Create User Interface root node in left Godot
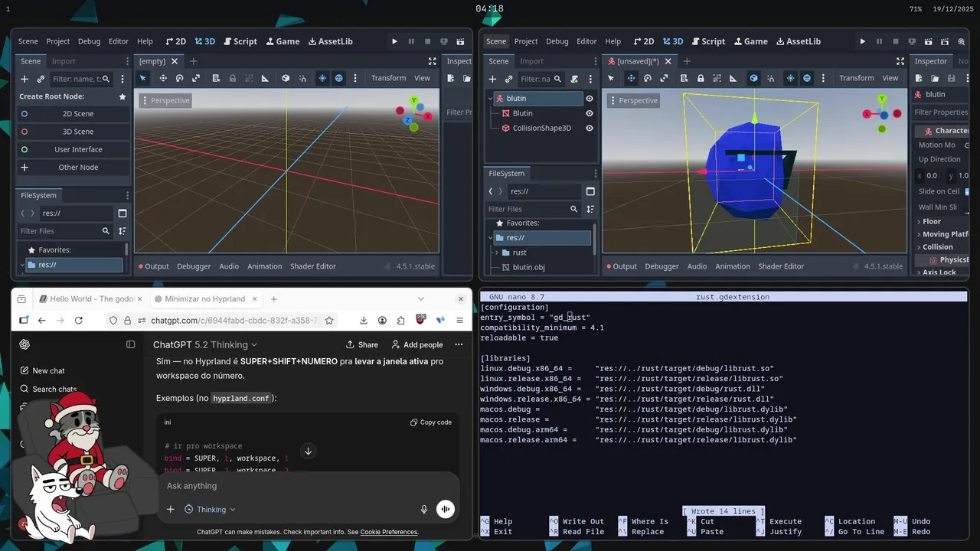The height and width of the screenshot is (551, 980). click(73, 149)
